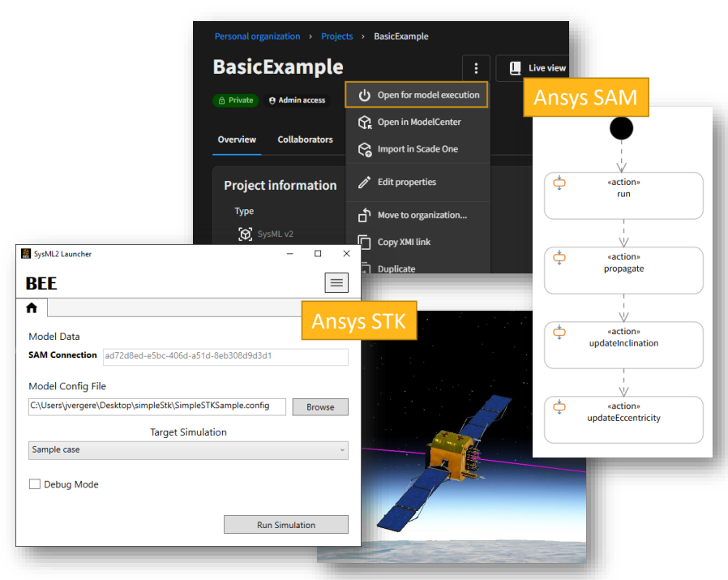Viewport: 728px width, 580px height.
Task: Click the Scade One import icon
Action: (365, 149)
